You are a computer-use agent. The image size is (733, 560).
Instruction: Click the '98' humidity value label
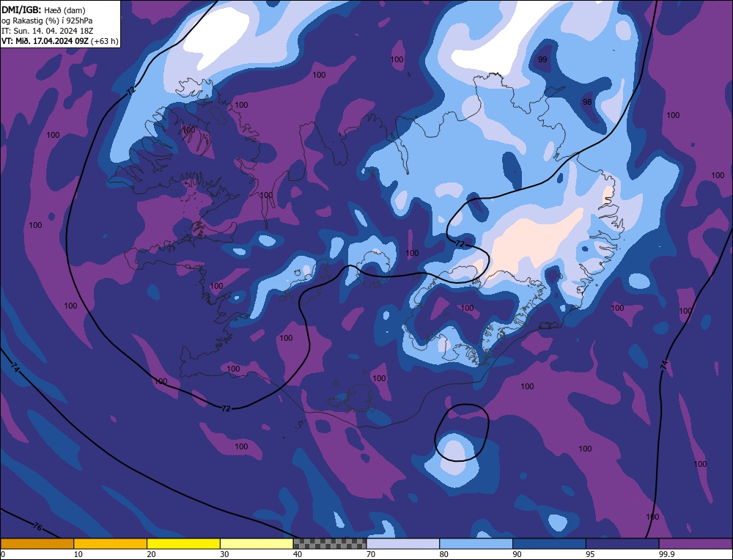point(587,102)
